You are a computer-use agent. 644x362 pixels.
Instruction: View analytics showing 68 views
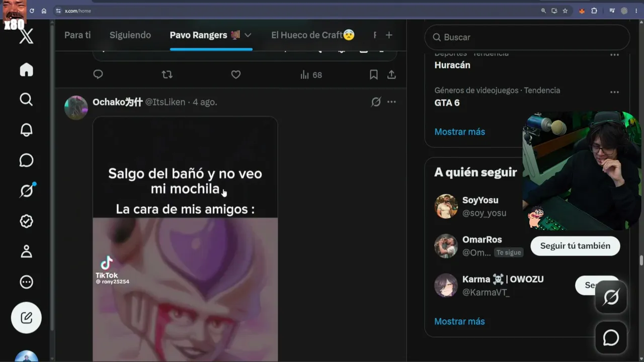(311, 75)
